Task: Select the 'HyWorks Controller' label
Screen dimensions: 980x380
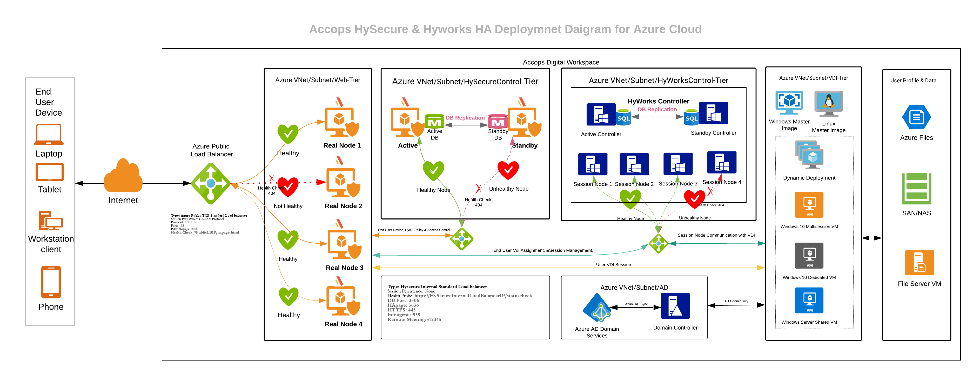Action: [658, 101]
